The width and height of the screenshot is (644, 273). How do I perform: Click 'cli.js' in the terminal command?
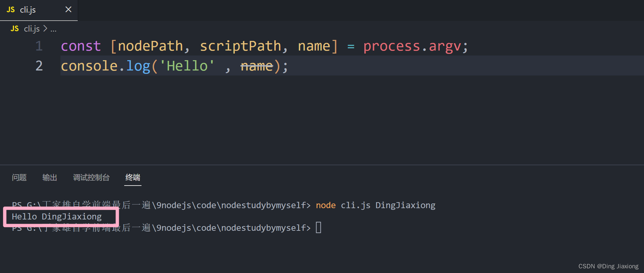coord(356,205)
